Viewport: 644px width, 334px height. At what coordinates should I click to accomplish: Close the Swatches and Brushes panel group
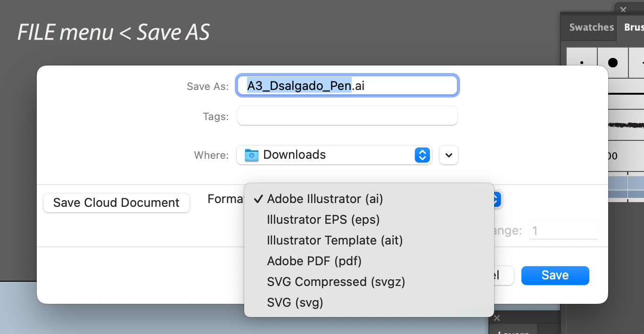(x=623, y=9)
